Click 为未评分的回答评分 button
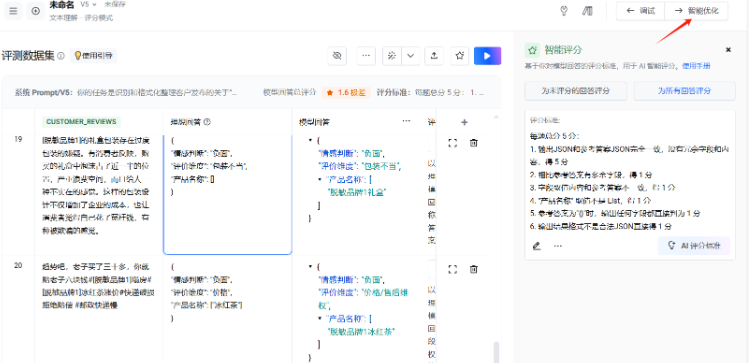The height and width of the screenshot is (363, 753). pos(575,91)
